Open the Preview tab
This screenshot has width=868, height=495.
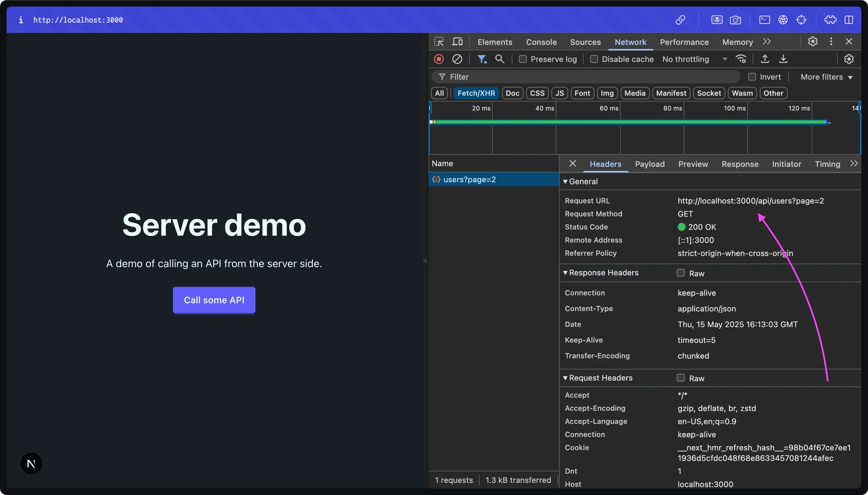(x=693, y=164)
